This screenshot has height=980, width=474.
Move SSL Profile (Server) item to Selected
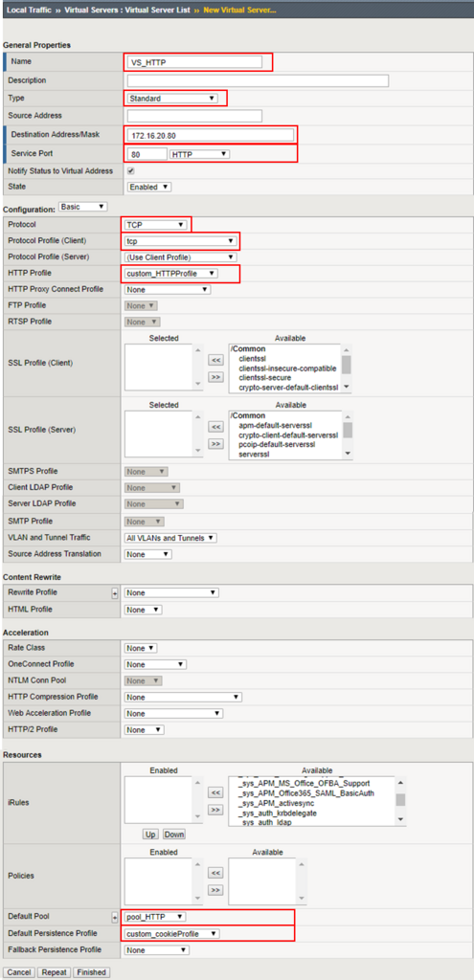pyautogui.click(x=215, y=426)
